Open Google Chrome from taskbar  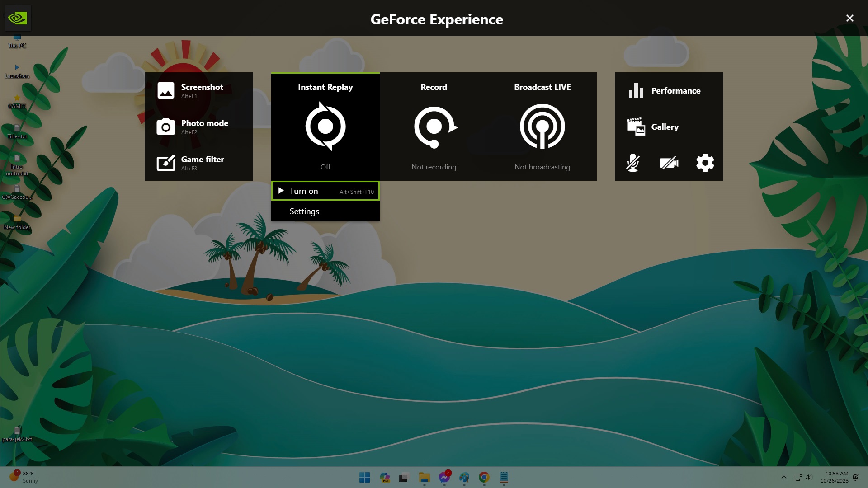[x=484, y=477]
